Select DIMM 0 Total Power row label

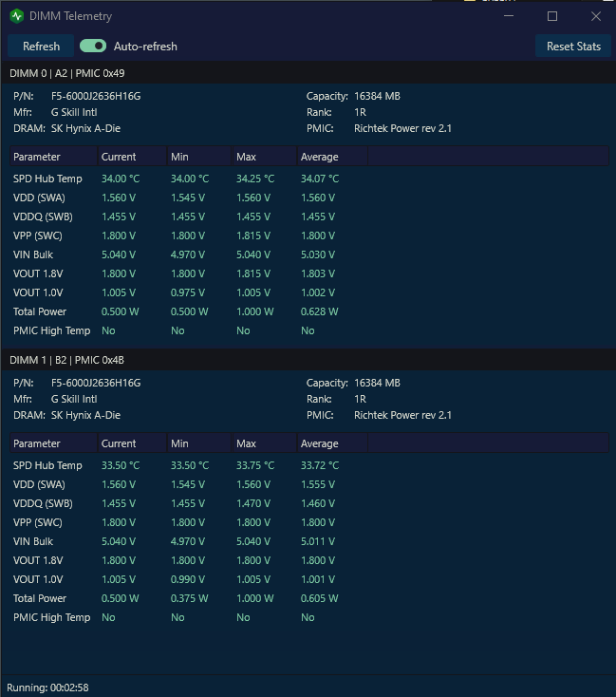tap(40, 311)
